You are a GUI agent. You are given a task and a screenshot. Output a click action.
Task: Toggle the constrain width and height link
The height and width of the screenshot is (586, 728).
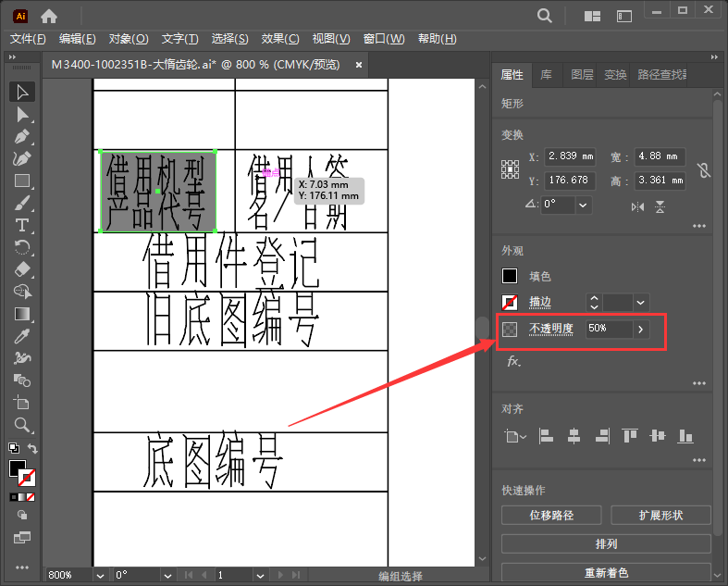point(704,168)
